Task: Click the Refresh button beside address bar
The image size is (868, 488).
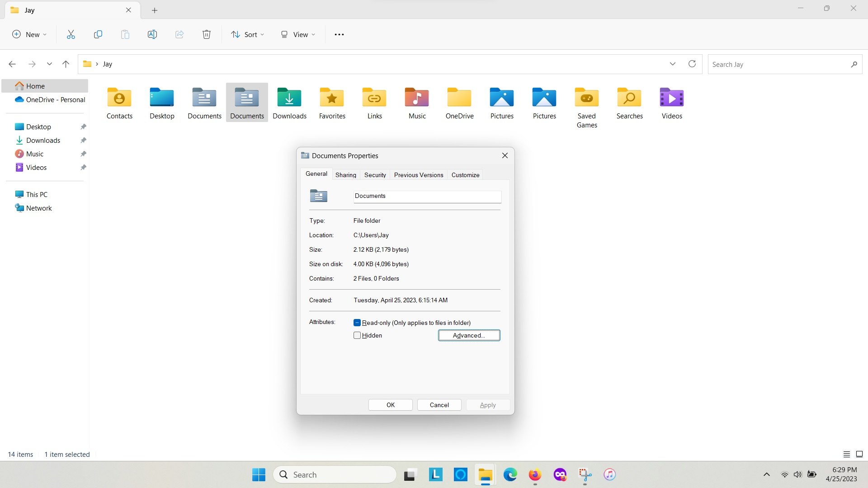Action: pyautogui.click(x=692, y=64)
